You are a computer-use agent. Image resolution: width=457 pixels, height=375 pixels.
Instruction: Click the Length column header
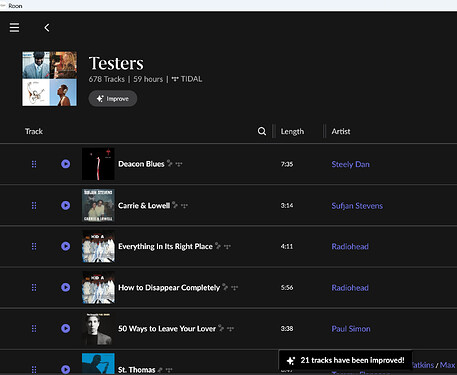tap(292, 131)
